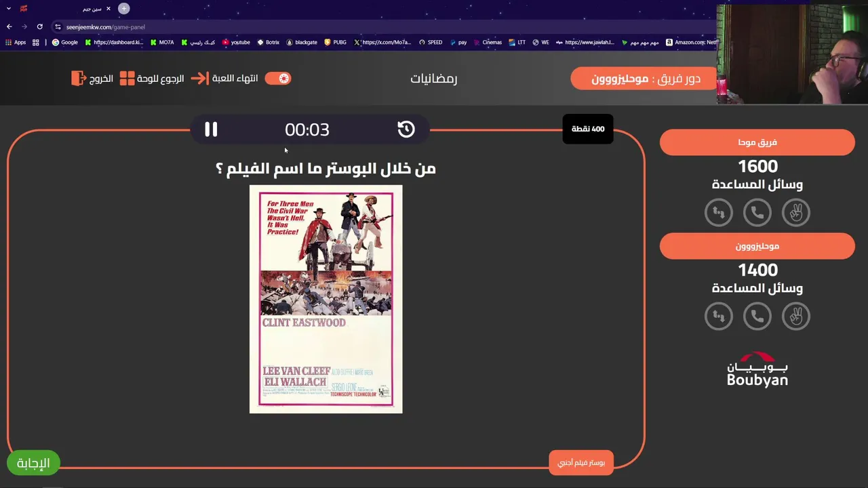
Task: Use the swap lifeline for موحليزووون team
Action: 719,316
